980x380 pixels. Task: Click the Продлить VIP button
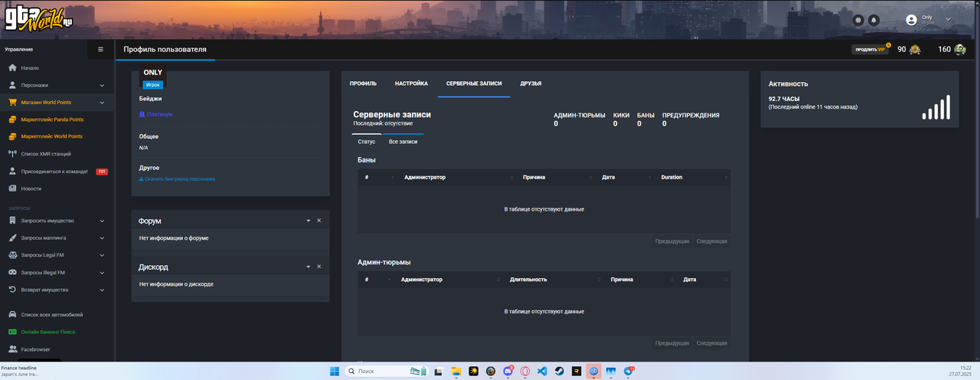point(871,49)
